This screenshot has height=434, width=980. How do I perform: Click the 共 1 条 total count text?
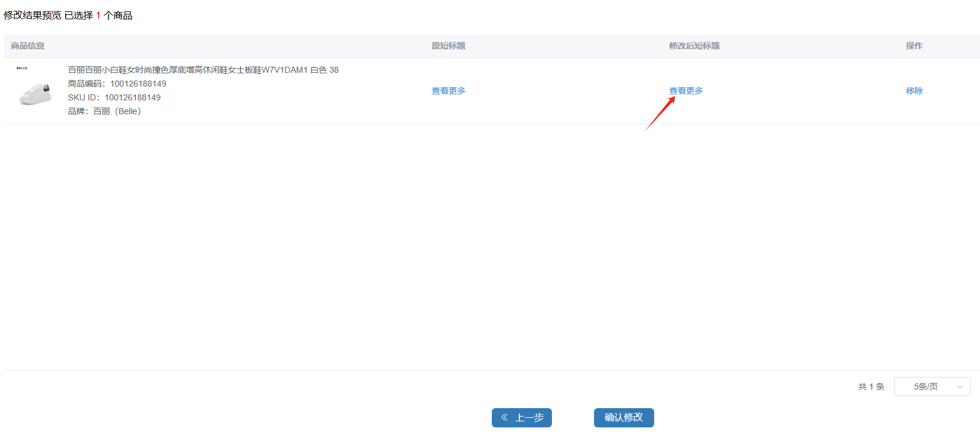(871, 387)
